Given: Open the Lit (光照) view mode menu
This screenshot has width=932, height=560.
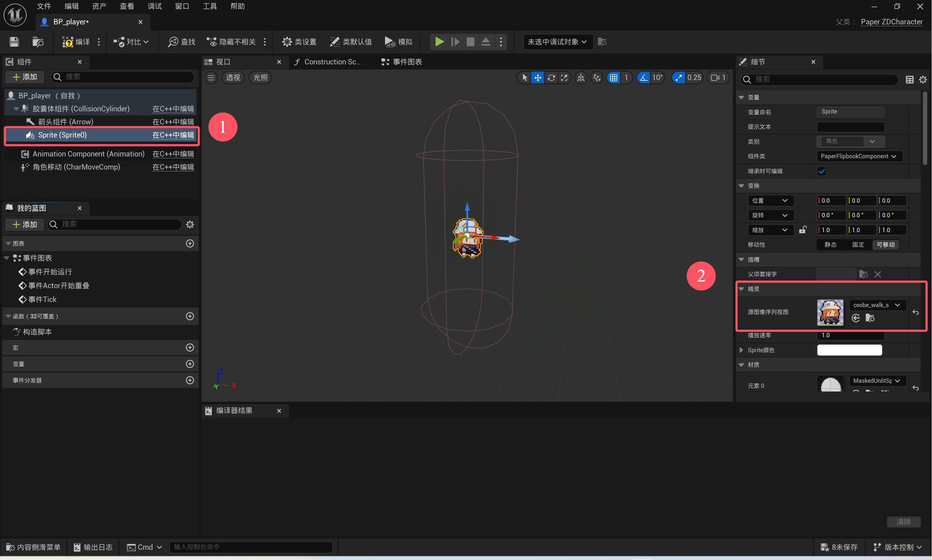Looking at the screenshot, I should pos(260,78).
